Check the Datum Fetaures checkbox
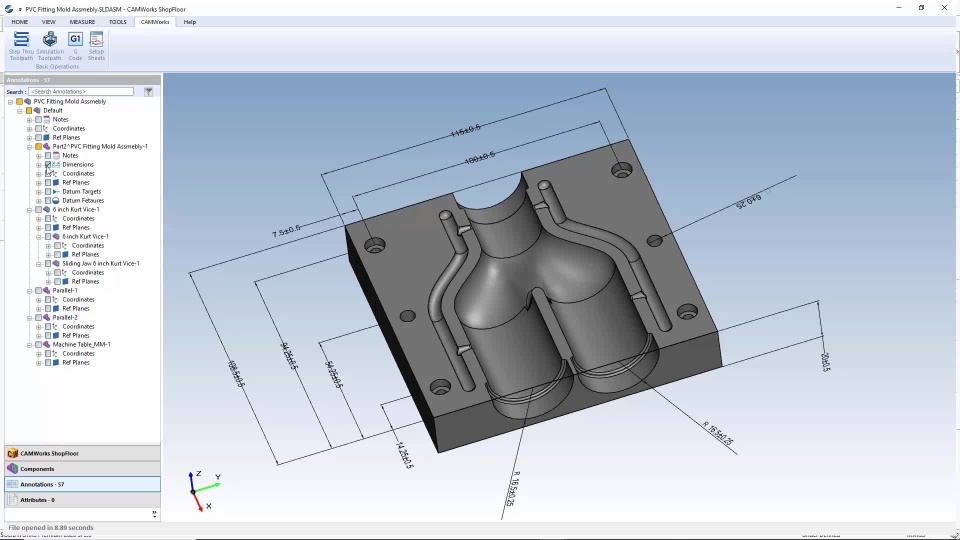Viewport: 960px width, 540px height. [48, 201]
